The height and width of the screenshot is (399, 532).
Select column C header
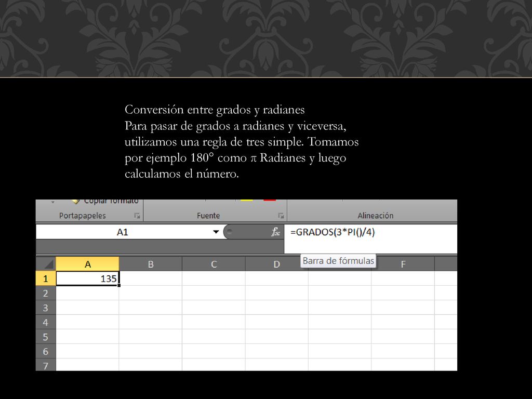coord(214,264)
